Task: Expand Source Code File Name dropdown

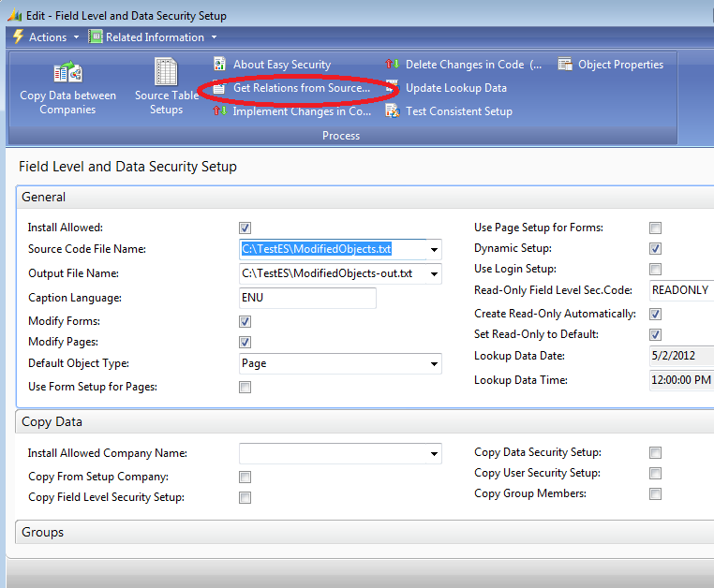Action: pos(434,250)
